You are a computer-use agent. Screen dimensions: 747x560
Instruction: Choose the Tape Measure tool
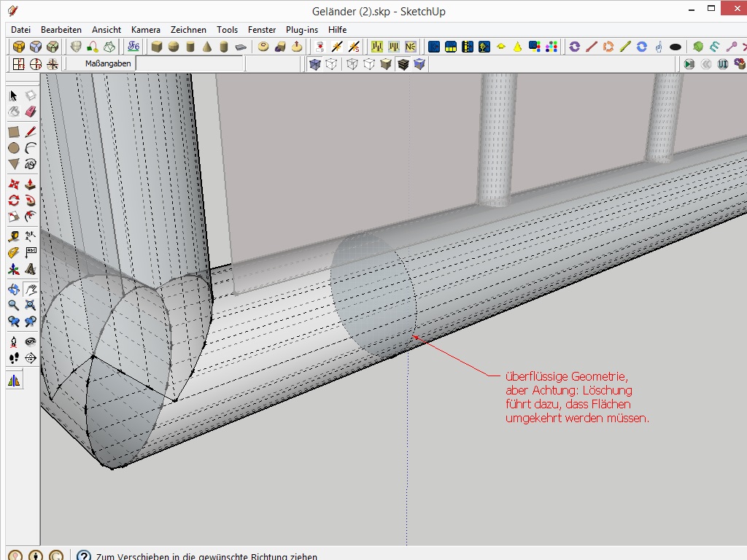13,236
